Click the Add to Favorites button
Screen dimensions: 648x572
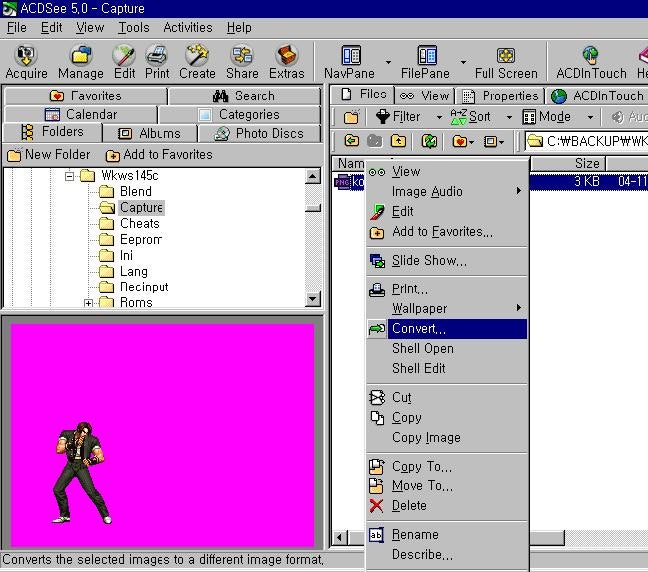(x=159, y=155)
